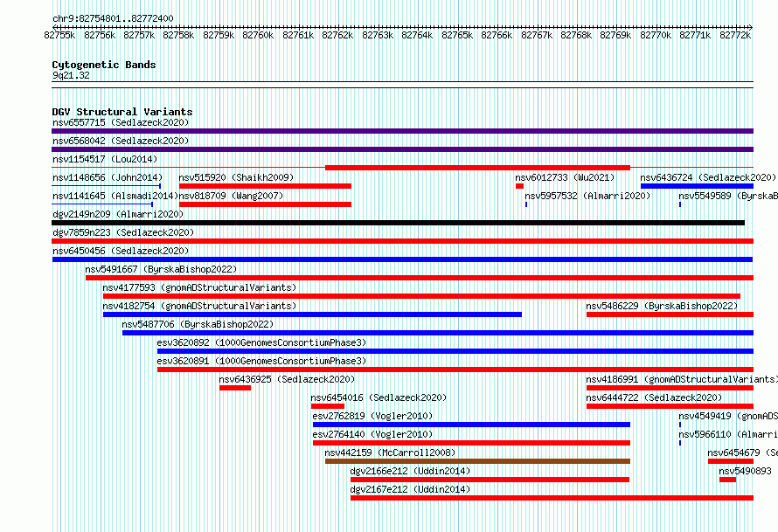Click the blue esv2762819 variant bar
Screen dimensions: 778x532
(x=471, y=425)
